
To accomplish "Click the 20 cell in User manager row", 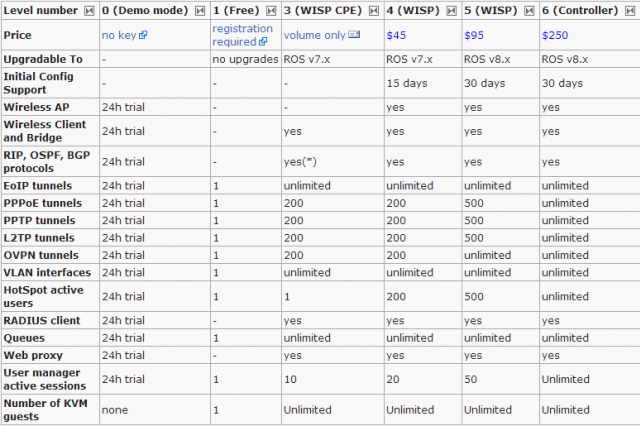I will (x=393, y=379).
